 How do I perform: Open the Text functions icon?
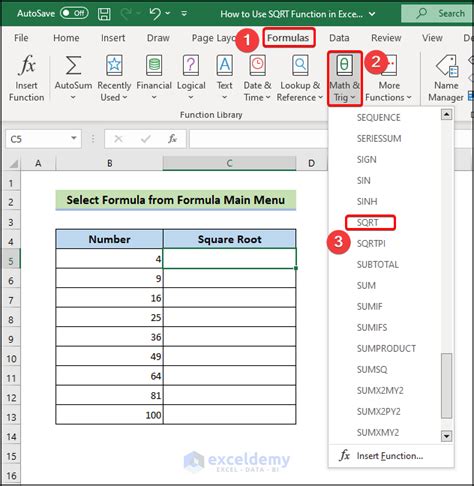coord(225,65)
